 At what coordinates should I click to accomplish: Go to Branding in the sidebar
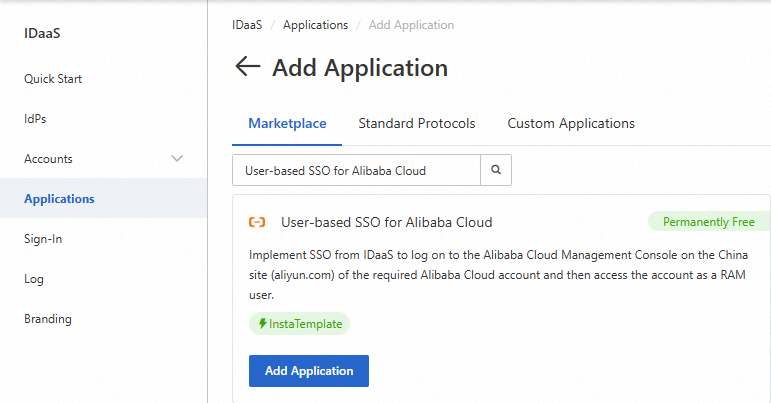pyautogui.click(x=47, y=319)
